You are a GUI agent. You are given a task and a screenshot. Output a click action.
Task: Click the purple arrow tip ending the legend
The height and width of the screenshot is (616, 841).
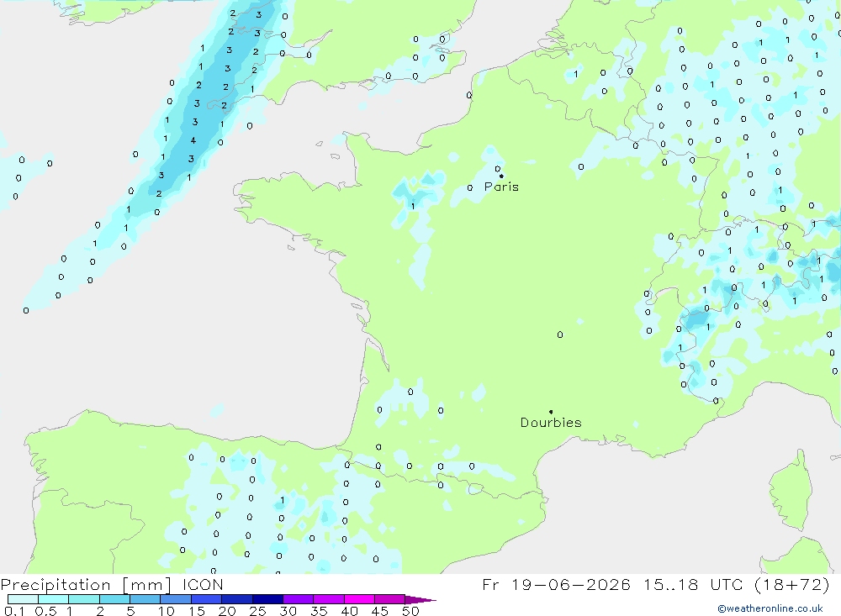[x=421, y=600]
